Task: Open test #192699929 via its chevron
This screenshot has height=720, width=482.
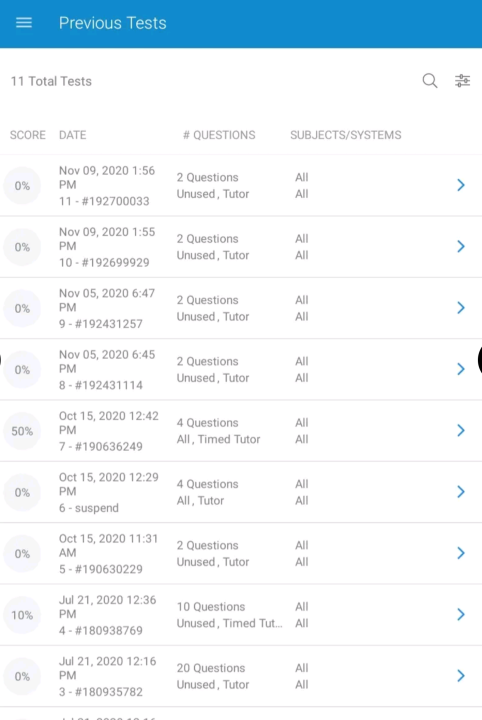Action: tap(461, 247)
